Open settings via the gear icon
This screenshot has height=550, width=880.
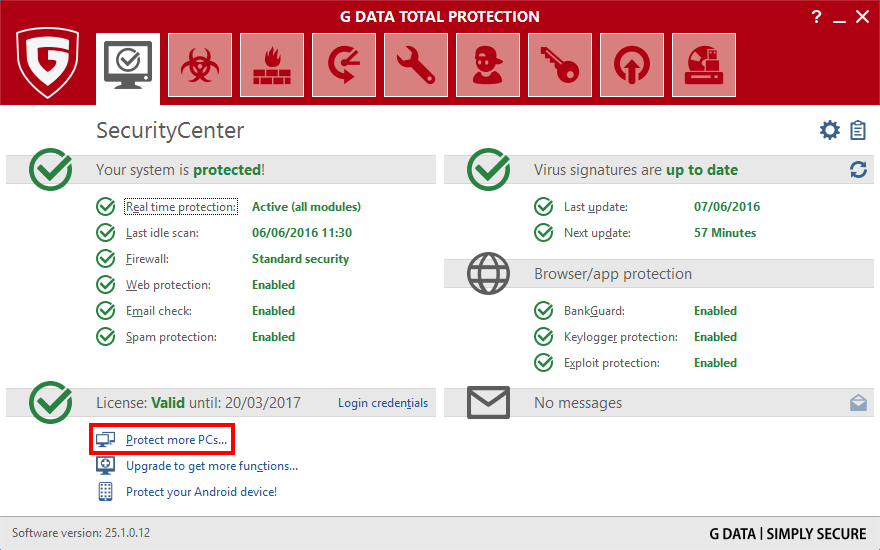(x=829, y=130)
